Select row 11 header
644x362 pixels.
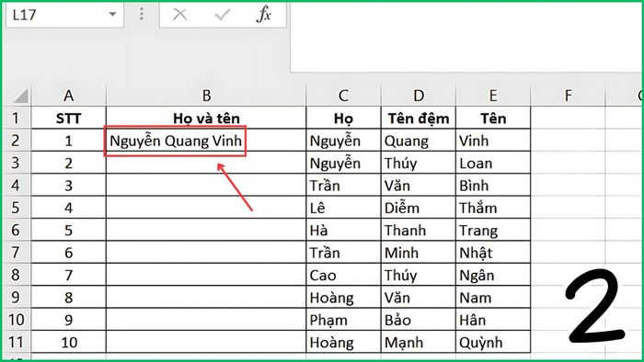tap(17, 343)
